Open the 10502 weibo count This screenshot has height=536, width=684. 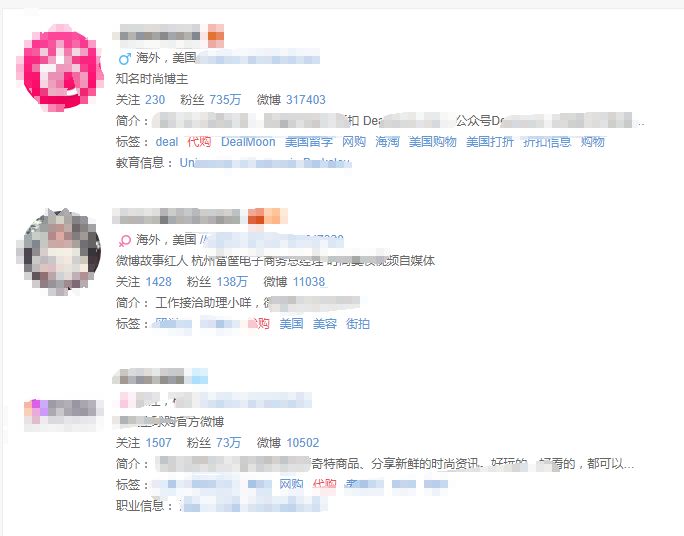pyautogui.click(x=303, y=443)
